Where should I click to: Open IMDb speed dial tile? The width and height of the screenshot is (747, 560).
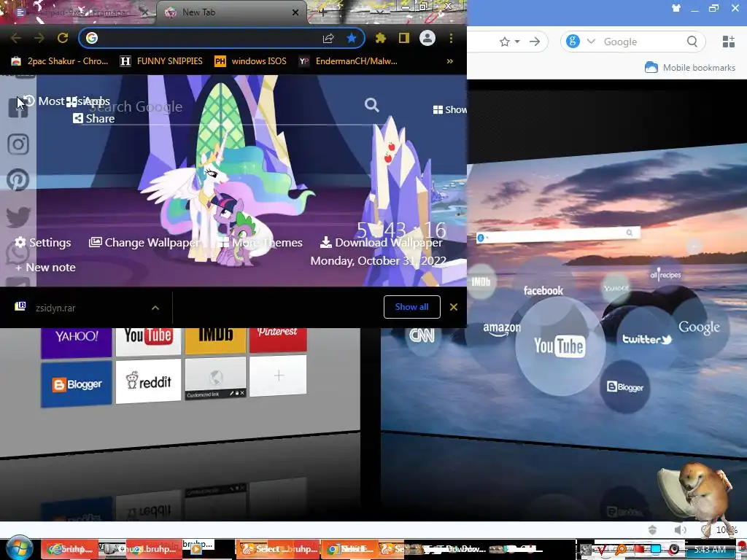[x=215, y=340]
